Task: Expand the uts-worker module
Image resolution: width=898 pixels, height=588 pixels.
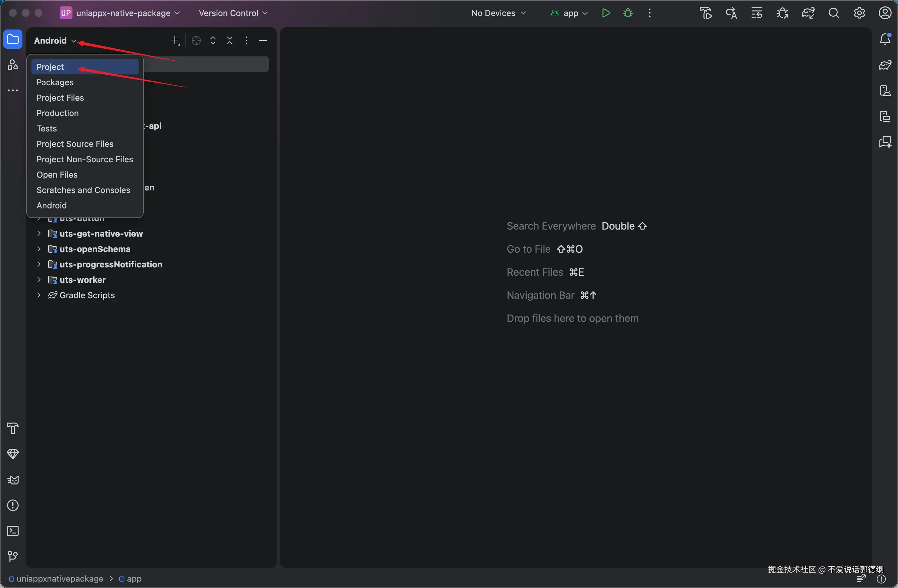Action: 39,280
